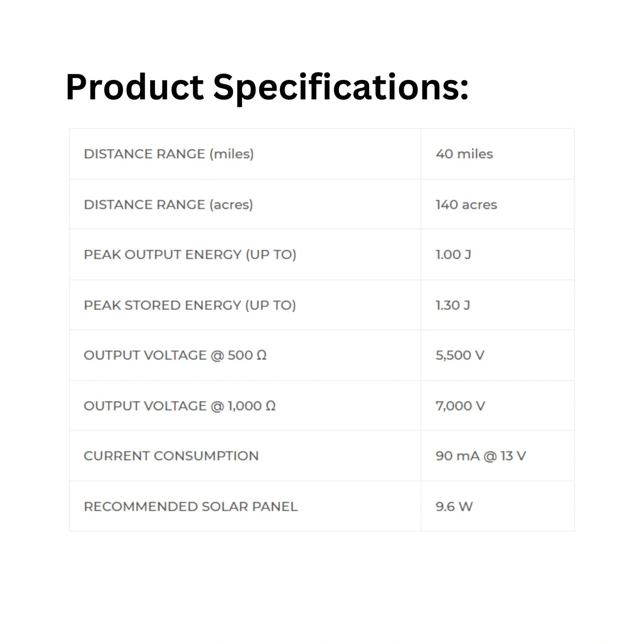Screen dimensions: 644x644
Task: Click the word 'Specifications:' in the heading
Action: 340,88
